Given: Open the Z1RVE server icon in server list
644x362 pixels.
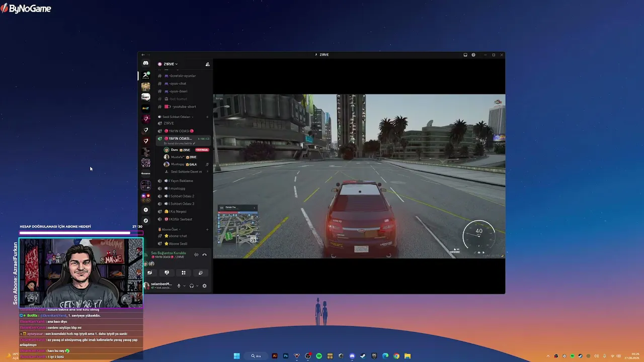Looking at the screenshot, I should pos(145,75).
